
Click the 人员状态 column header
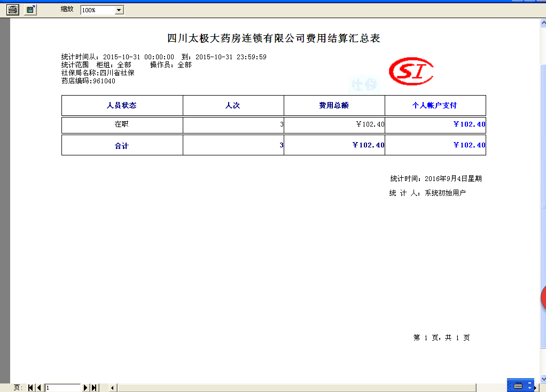(x=122, y=106)
